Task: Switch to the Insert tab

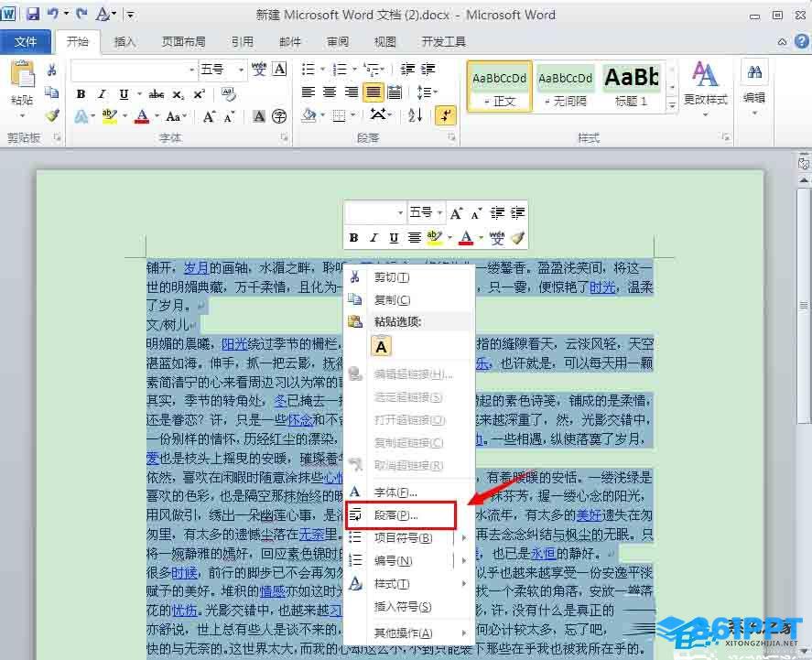Action: [125, 42]
